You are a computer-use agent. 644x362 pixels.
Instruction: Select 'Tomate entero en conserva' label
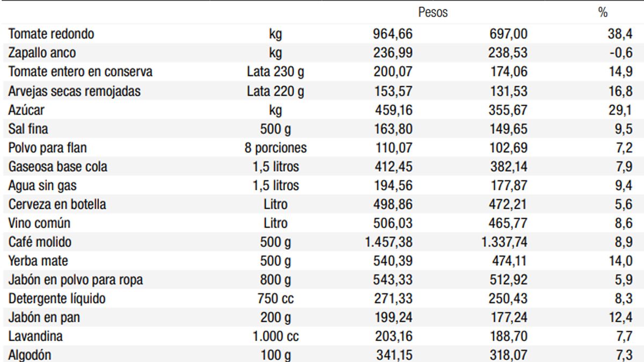(x=80, y=72)
